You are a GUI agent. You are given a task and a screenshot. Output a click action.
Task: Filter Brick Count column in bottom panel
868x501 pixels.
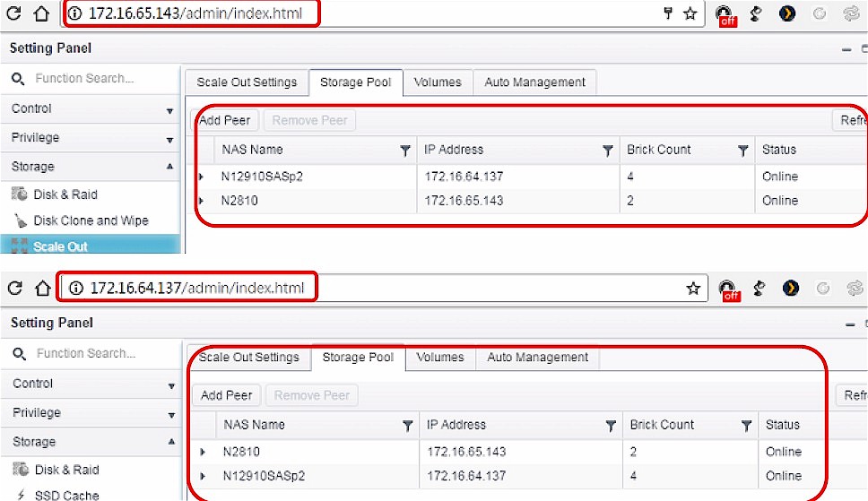746,425
